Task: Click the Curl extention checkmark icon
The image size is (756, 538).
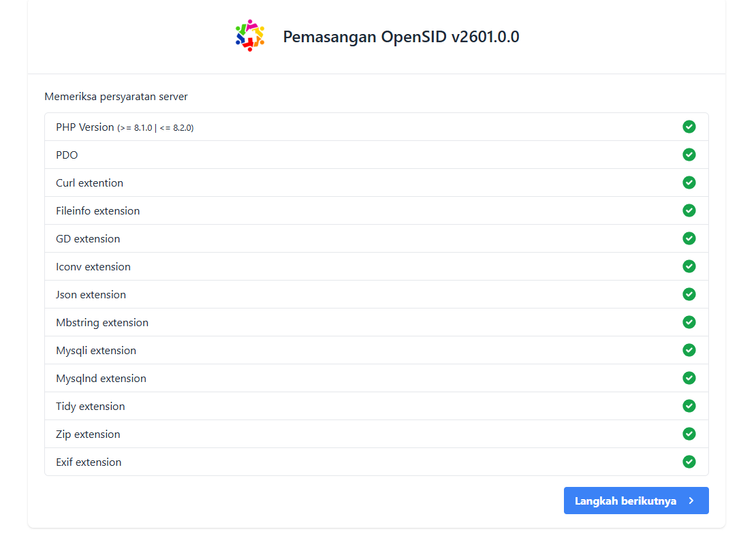Action: coord(689,183)
